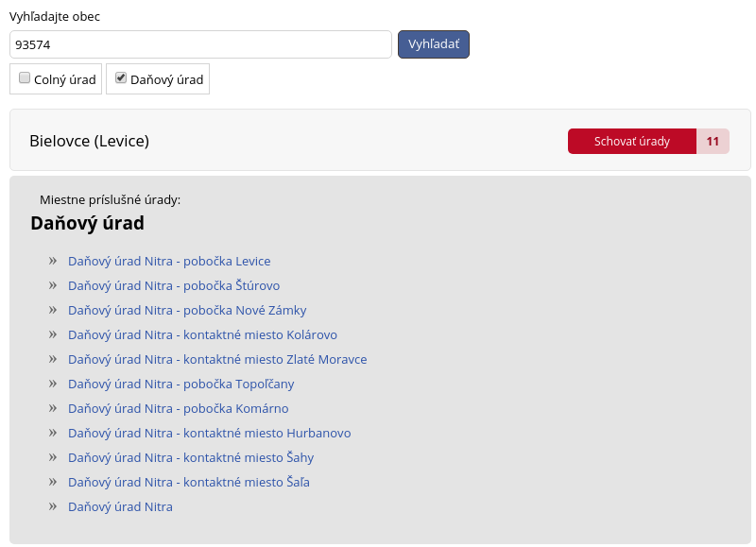Open kontaktné miesto Kolárovo link
This screenshot has width=756, height=547.
[x=202, y=334]
